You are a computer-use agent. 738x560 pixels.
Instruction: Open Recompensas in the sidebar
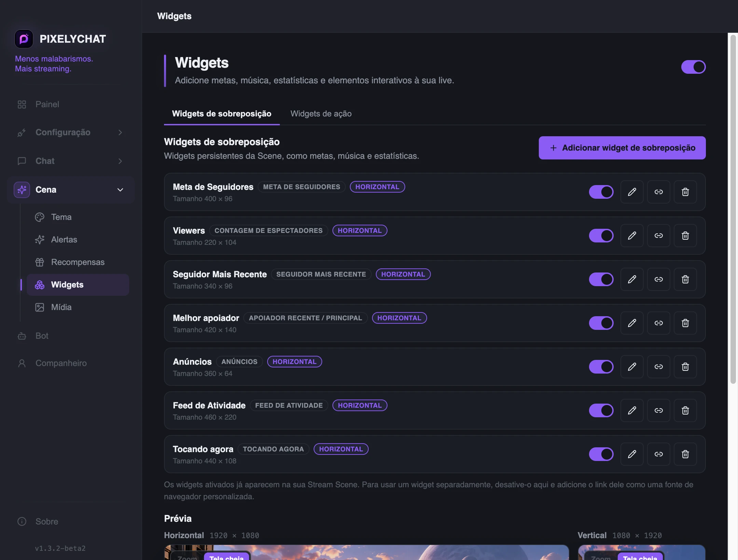point(78,262)
